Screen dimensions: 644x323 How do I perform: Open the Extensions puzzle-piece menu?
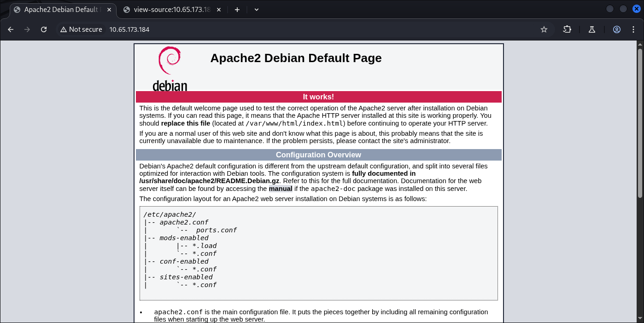coord(567,29)
